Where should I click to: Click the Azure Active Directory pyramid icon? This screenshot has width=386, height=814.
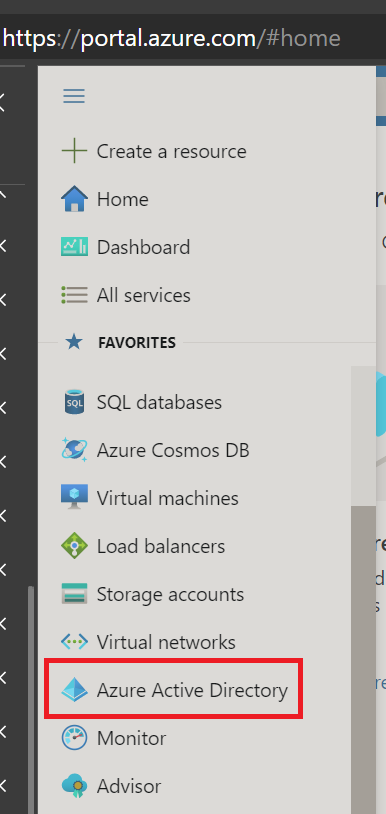(x=74, y=690)
